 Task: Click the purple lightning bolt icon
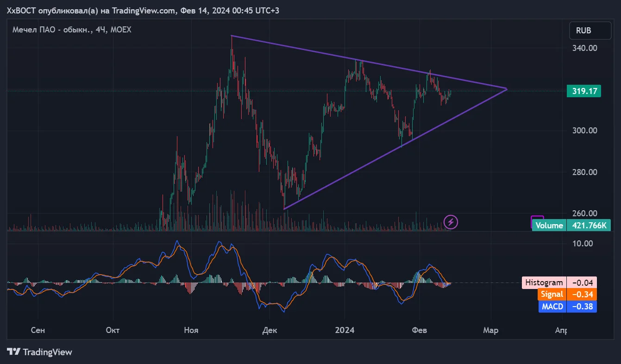(451, 222)
